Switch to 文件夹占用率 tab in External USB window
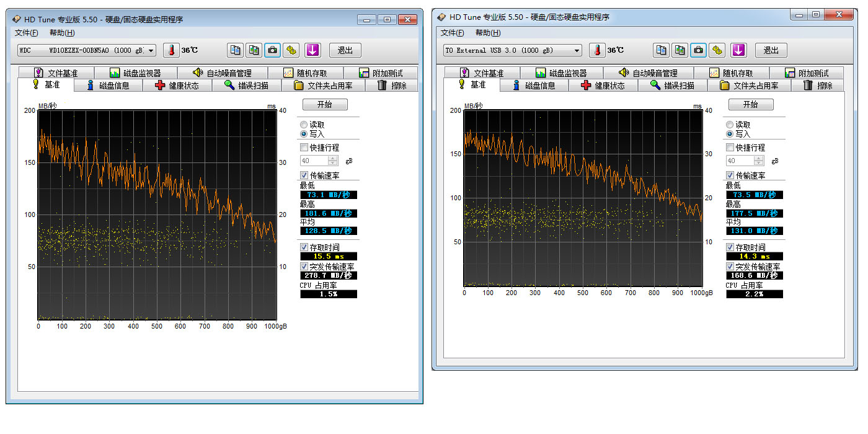Screen dimensions: 868x434 pos(750,86)
